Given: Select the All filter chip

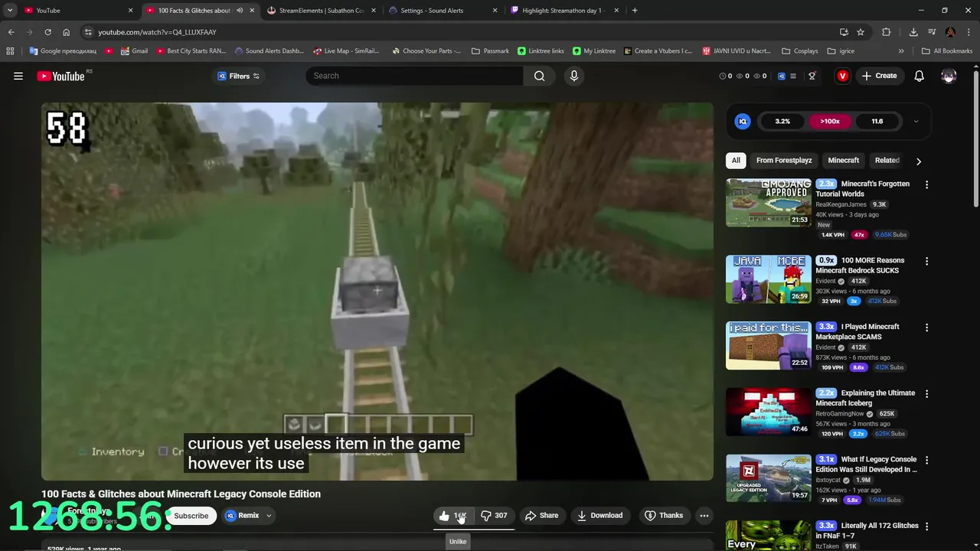Looking at the screenshot, I should tap(736, 160).
